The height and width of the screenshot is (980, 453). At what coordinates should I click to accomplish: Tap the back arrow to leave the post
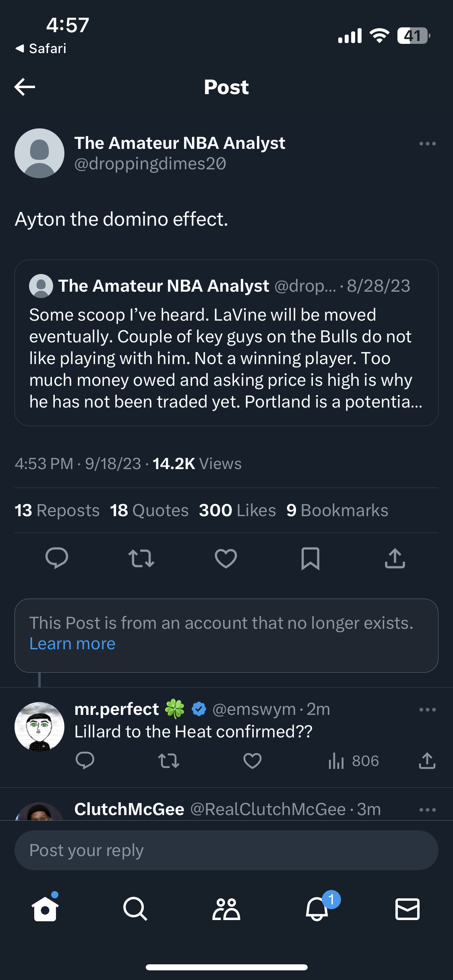(x=25, y=87)
